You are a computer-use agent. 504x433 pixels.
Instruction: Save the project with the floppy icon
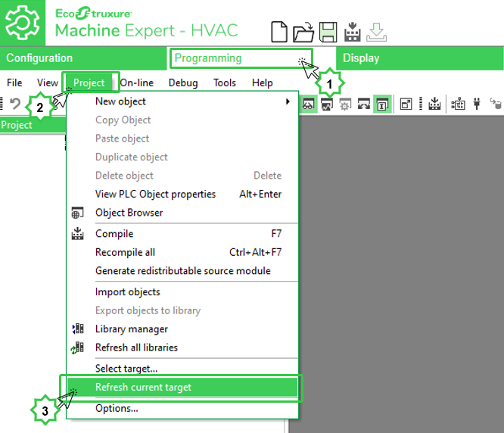(x=328, y=32)
